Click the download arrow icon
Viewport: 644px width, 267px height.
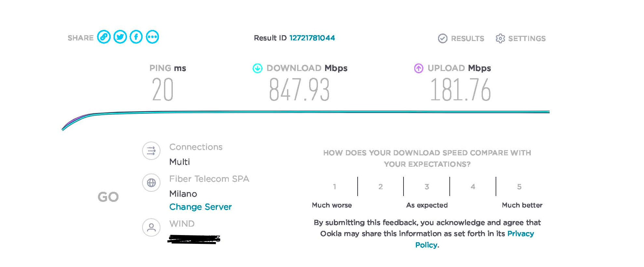pyautogui.click(x=257, y=68)
